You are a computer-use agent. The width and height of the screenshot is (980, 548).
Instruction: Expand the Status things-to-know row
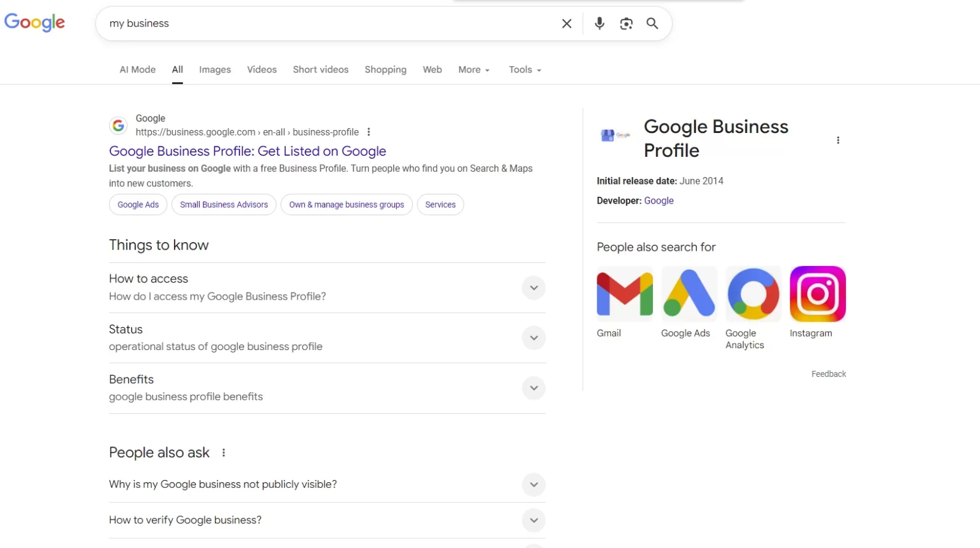[327, 338]
